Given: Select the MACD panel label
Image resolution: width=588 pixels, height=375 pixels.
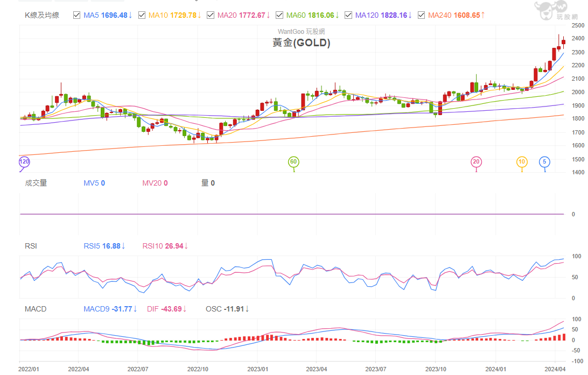Looking at the screenshot, I should [x=36, y=309].
